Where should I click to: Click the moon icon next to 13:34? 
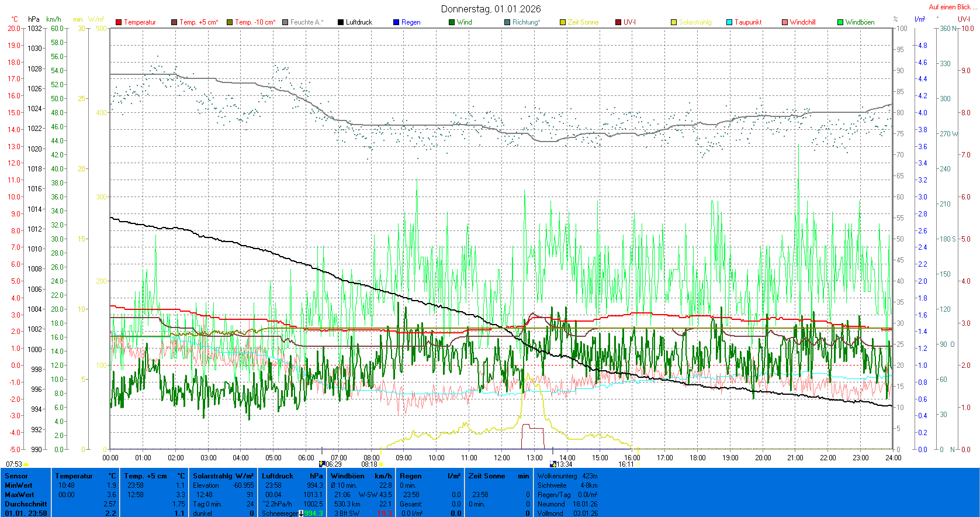coord(553,464)
